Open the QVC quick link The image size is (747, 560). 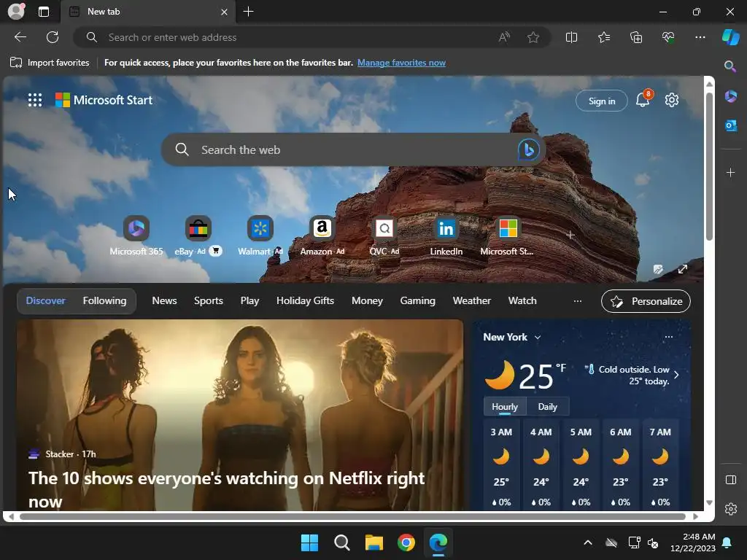384,236
